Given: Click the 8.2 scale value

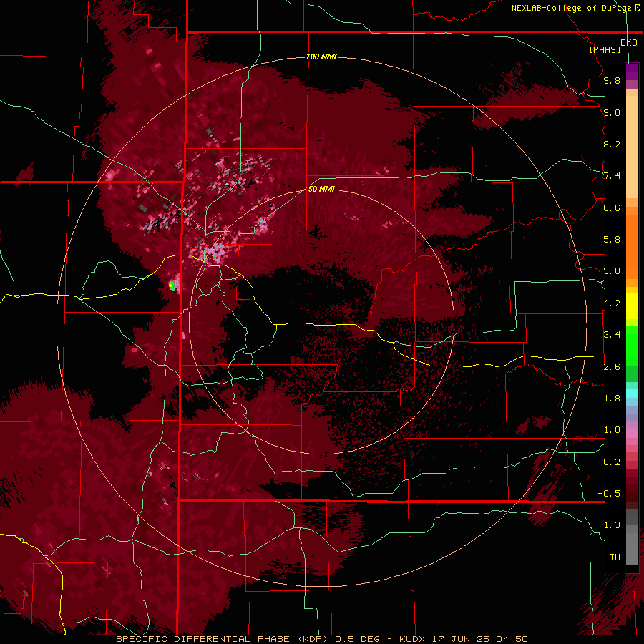Looking at the screenshot, I should [612, 144].
